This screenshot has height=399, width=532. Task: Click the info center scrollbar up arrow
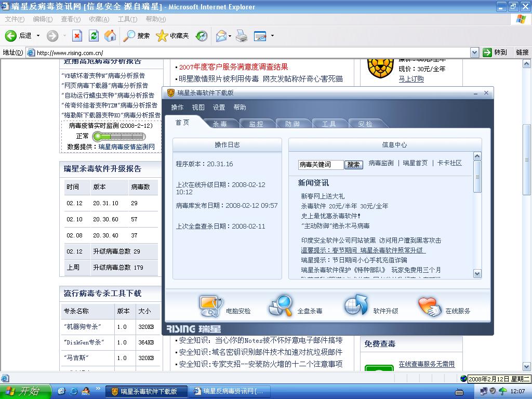(477, 156)
